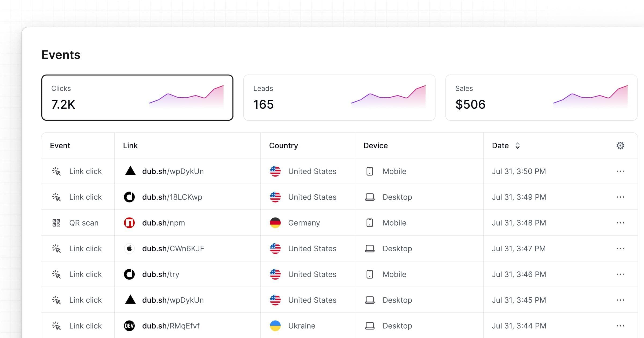Viewport: 644px width, 338px height.
Task: Open the actions menu on the dub.sh/try row
Action: pos(621,274)
